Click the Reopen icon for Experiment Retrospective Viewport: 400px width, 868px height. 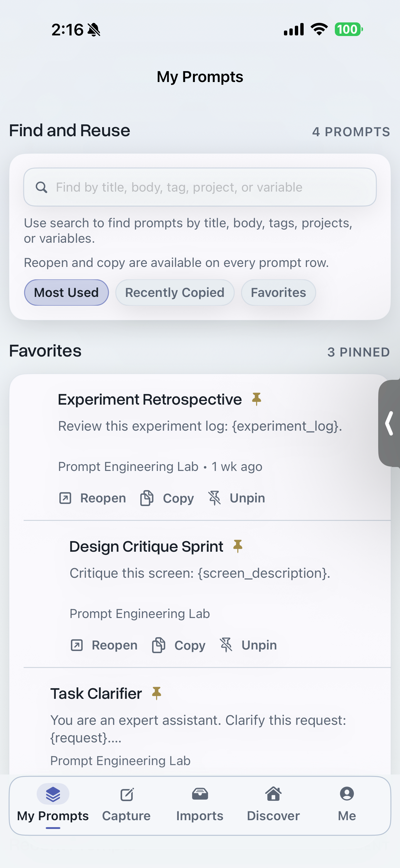coord(65,498)
